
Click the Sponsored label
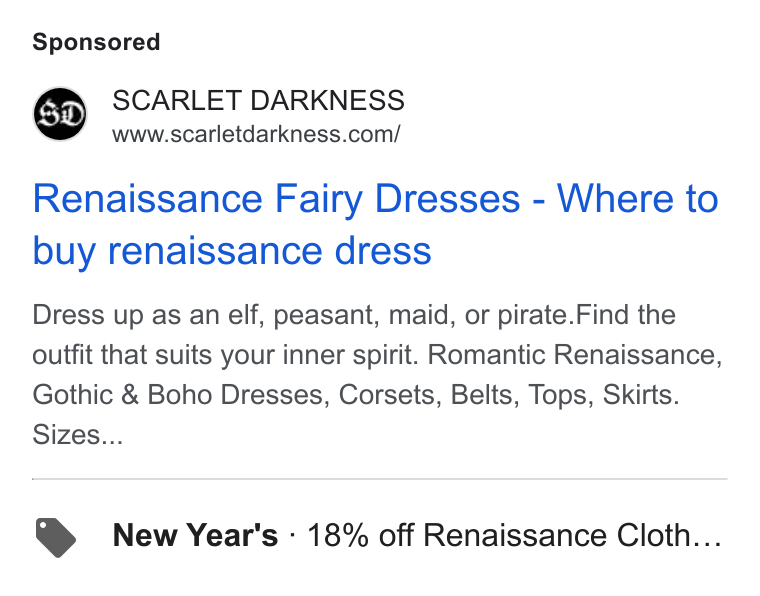pos(96,42)
